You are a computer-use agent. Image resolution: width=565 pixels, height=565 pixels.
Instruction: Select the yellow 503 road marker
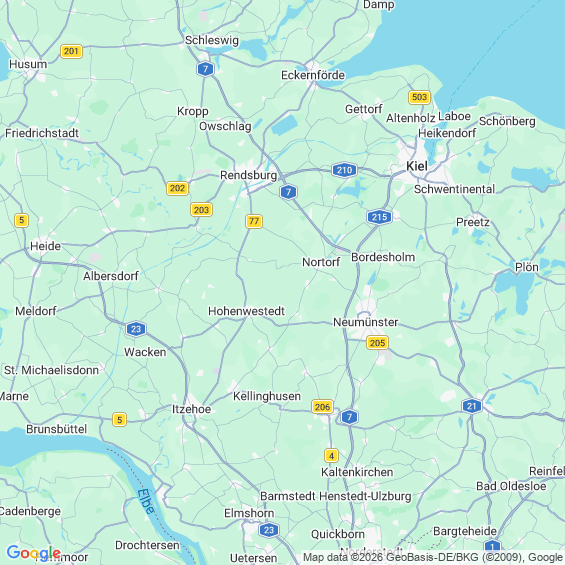[x=419, y=97]
